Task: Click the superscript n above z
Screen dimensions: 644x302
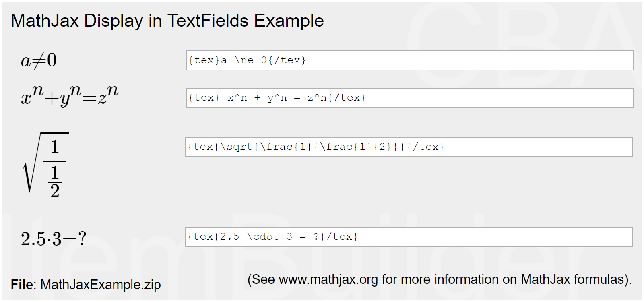Action: 113,90
